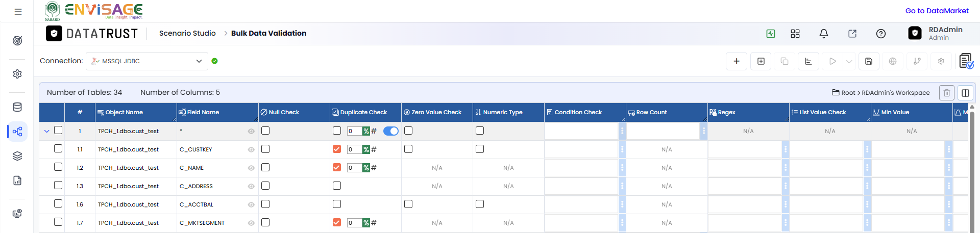The image size is (980, 233).
Task: Uncheck Duplicate Check for C_MKTSEGMENT
Action: [337, 222]
